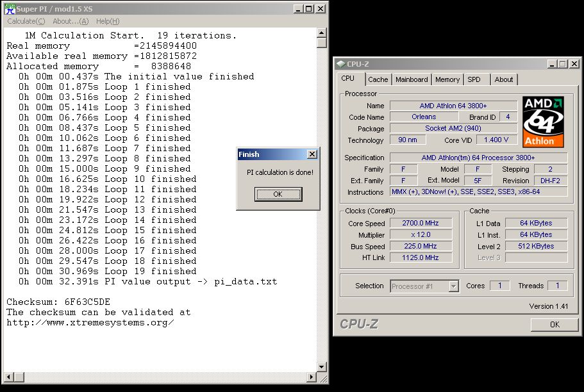Click the 'PI calculation is done!' message

point(280,172)
